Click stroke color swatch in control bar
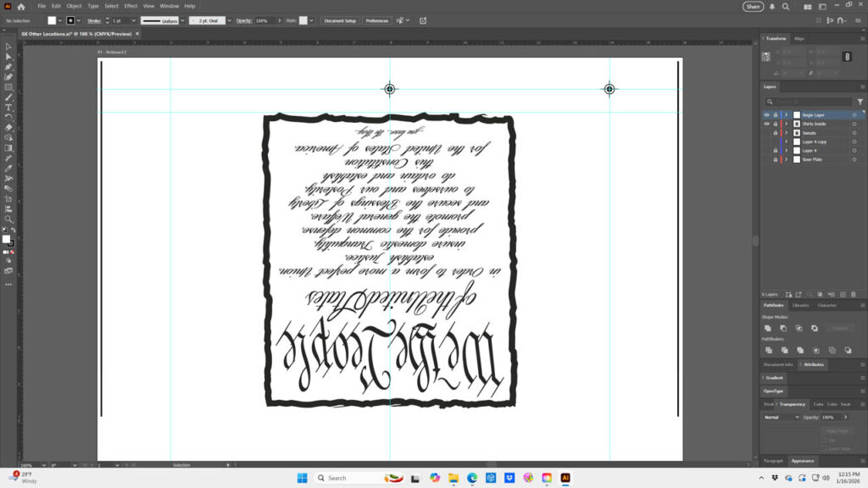The image size is (868, 488). tap(70, 20)
